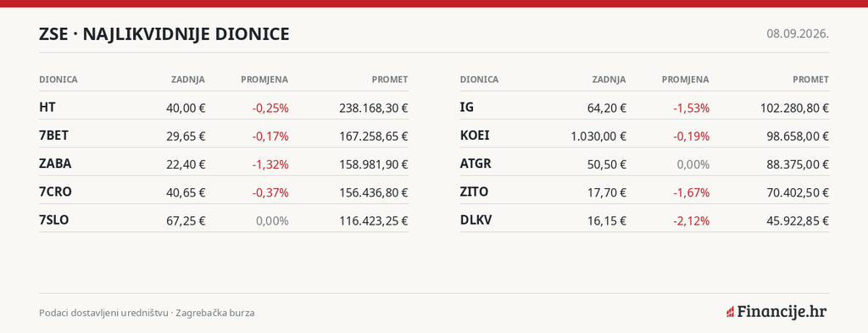Viewport: 868px width, 333px height.
Task: Select the 7CRO ticker
Action: pos(55,192)
